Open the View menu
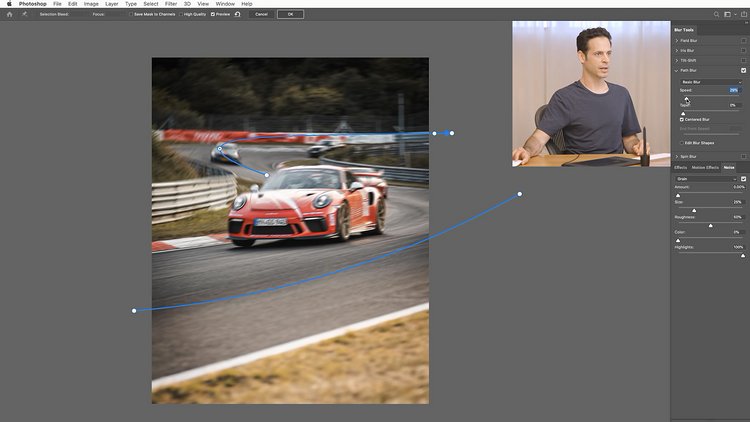The width and height of the screenshot is (750, 422). click(203, 4)
